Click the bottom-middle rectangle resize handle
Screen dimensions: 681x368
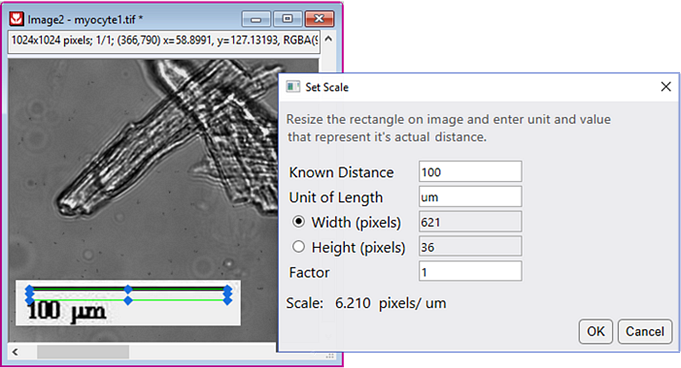coord(128,301)
